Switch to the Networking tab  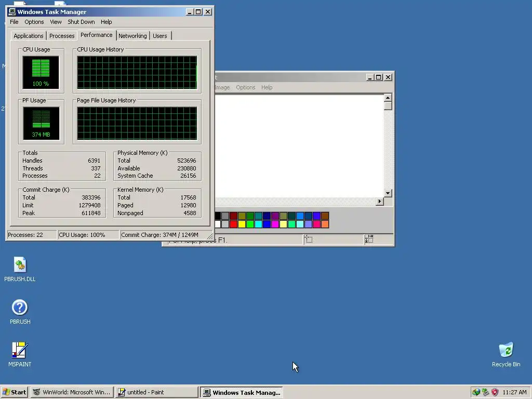tap(132, 36)
